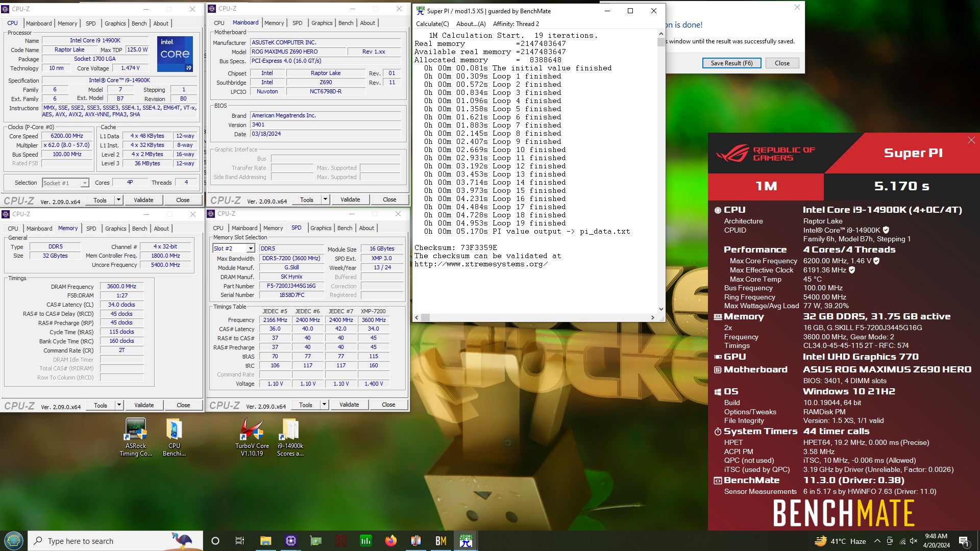The image size is (980, 551).
Task: Click Super PI horizontal scrollbar right arrow
Action: click(x=652, y=317)
